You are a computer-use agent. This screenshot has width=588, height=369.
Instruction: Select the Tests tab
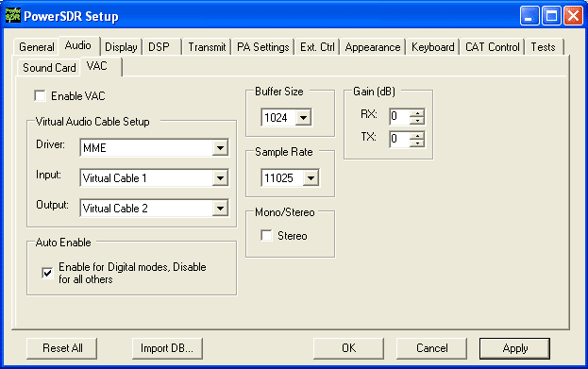[x=543, y=47]
